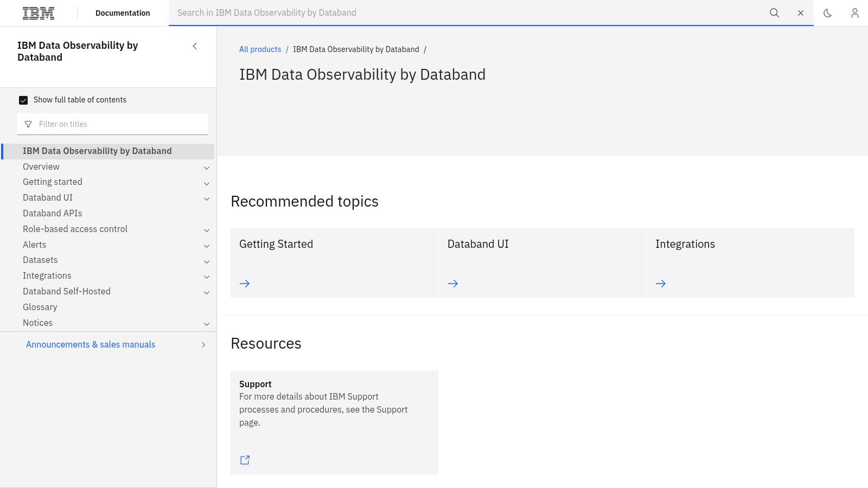Screen dimensions: 868x488
Task: Expand the Alerts section chevron
Action: pyautogui.click(x=207, y=246)
